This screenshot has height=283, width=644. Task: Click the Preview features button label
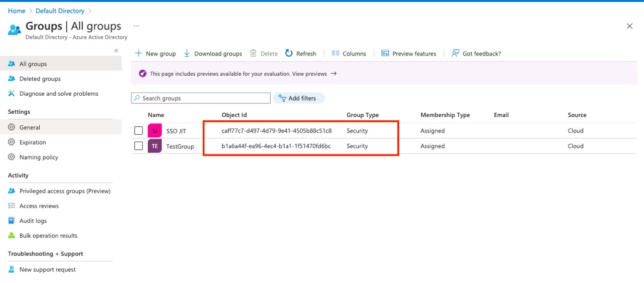414,54
